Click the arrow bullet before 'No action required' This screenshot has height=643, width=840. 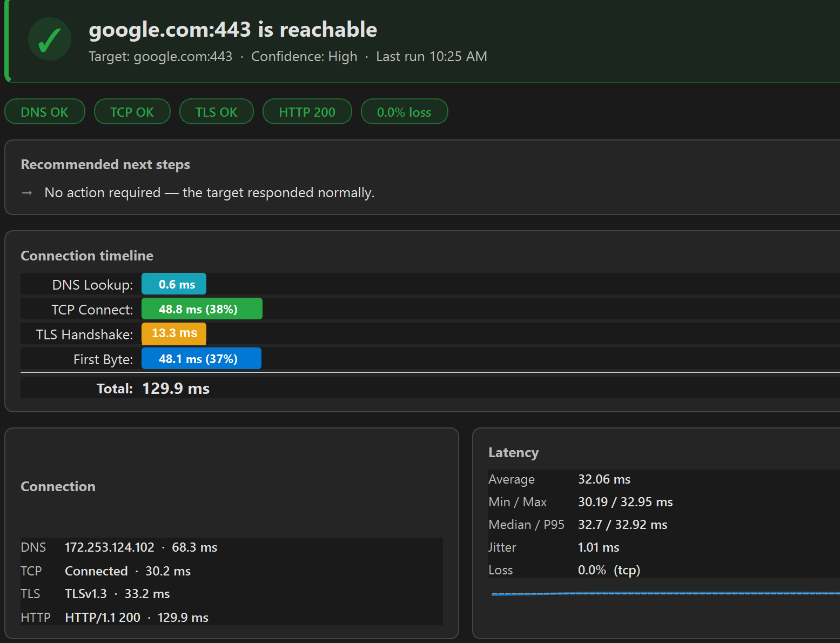coord(27,193)
